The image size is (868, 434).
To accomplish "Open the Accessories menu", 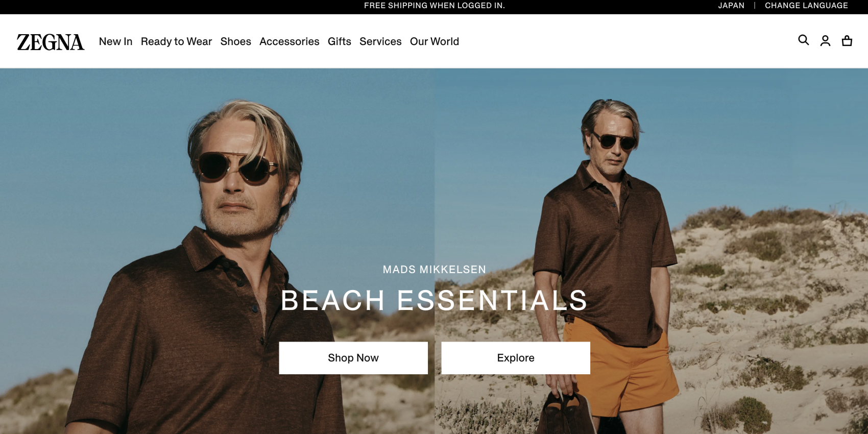I will (x=290, y=41).
